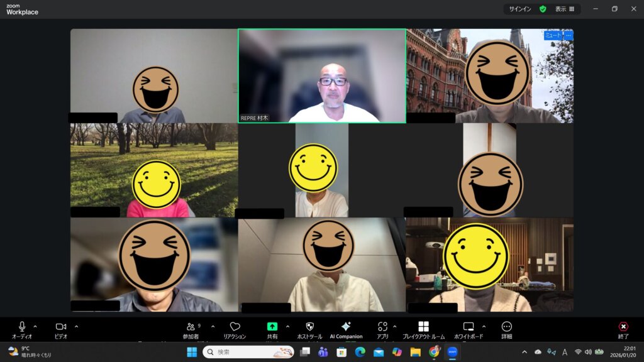This screenshot has height=362, width=644.
Task: Toggle microphone with オーディオ button
Action: [x=22, y=327]
